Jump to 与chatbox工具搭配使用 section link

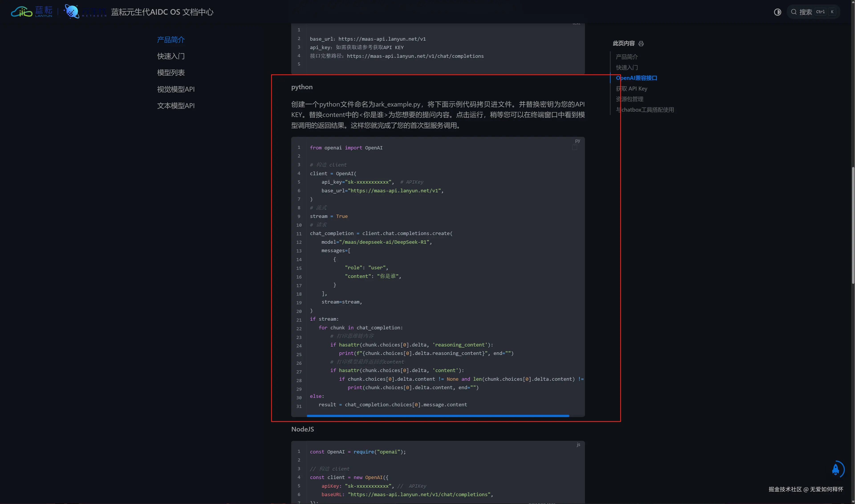[x=645, y=110]
